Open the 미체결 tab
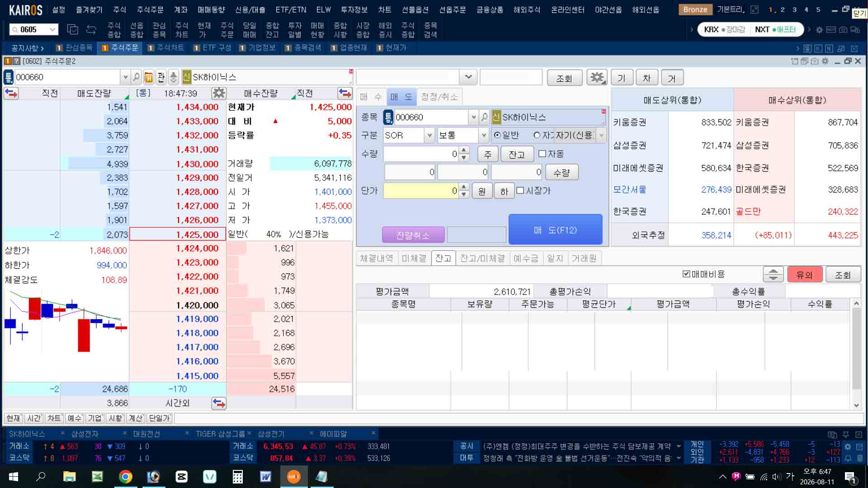Screen dimensions: 868x488 coord(414,258)
